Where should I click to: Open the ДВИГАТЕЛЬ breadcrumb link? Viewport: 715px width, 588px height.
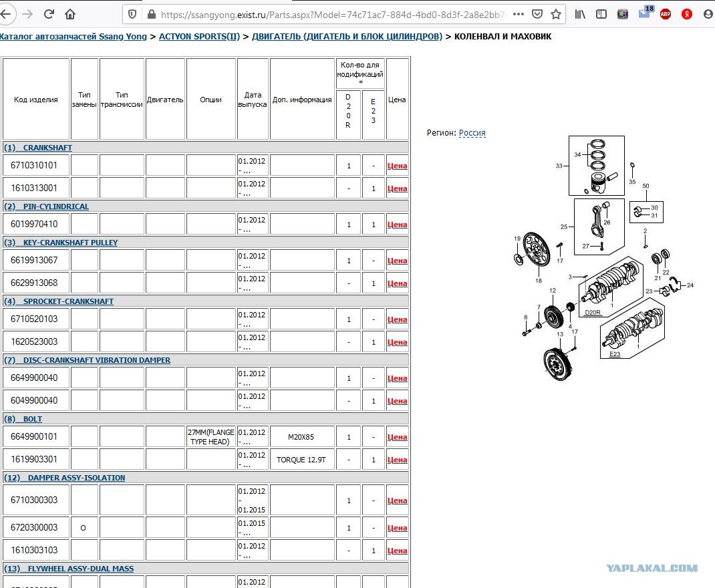tap(347, 37)
